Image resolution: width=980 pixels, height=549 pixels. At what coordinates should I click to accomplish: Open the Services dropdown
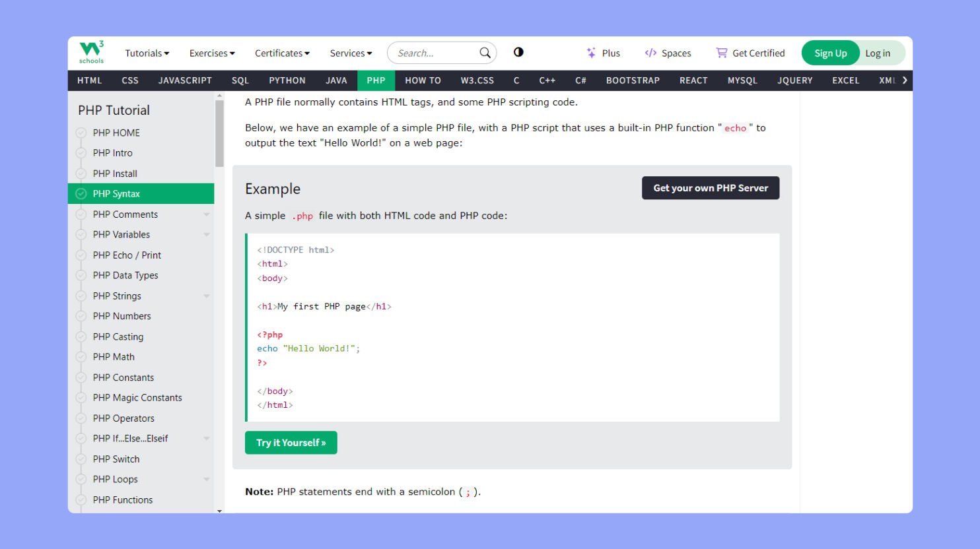[350, 52]
